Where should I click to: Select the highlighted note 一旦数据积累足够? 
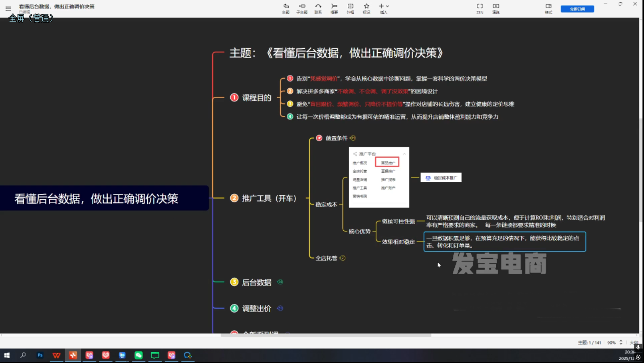click(x=504, y=242)
